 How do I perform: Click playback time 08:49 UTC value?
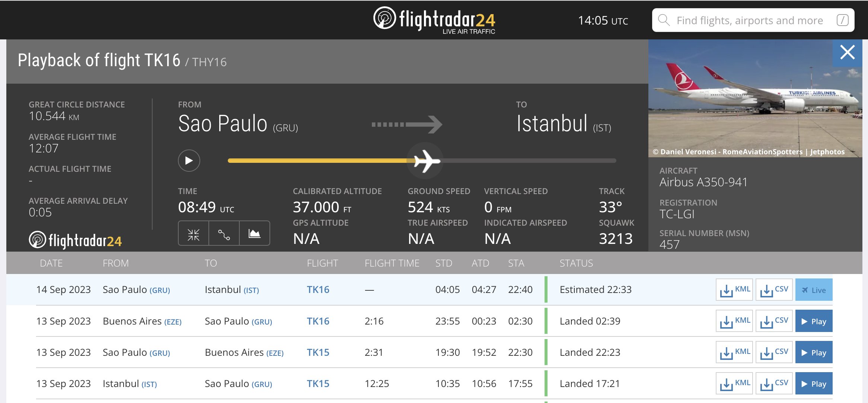pos(206,207)
